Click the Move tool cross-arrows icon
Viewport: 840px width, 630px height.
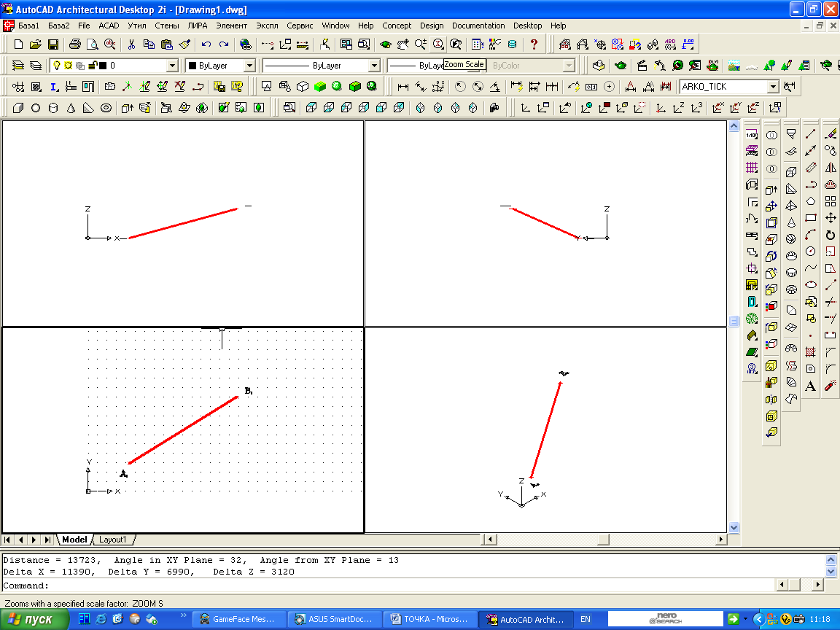tap(831, 217)
